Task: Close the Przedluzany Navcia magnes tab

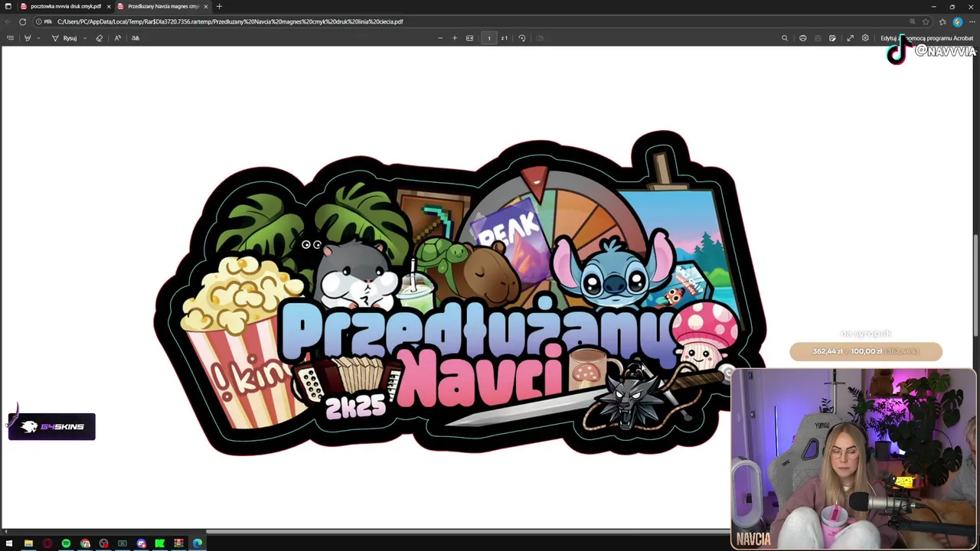Action: click(205, 6)
